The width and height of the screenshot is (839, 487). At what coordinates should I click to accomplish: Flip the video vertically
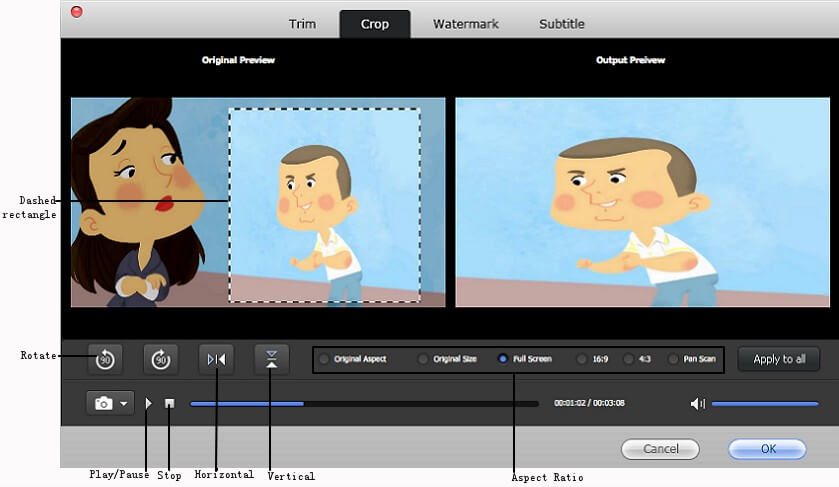[271, 358]
